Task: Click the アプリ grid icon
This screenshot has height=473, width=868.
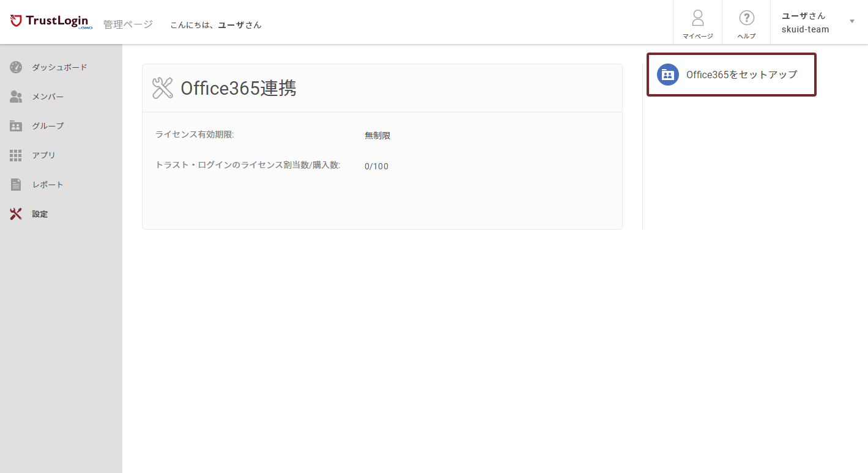Action: 15,155
